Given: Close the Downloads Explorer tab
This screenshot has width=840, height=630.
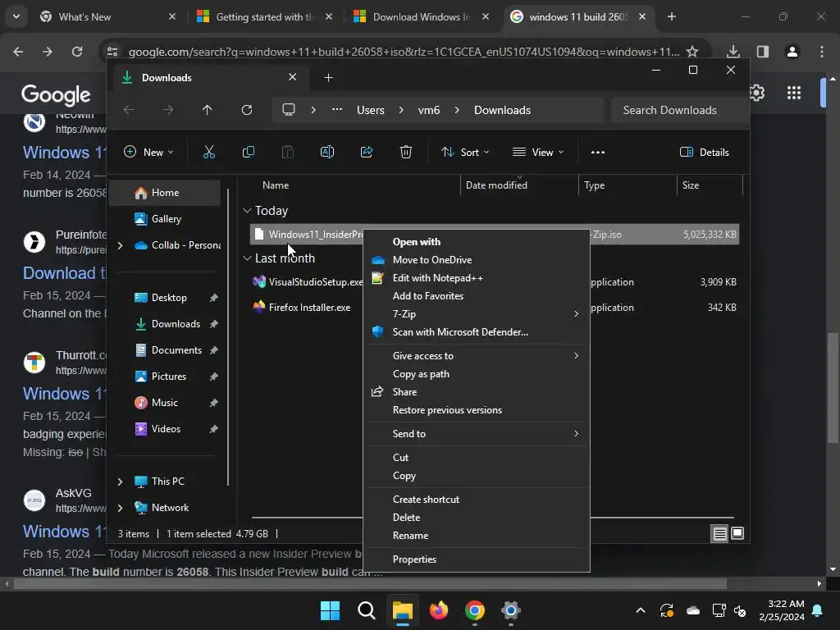Looking at the screenshot, I should click(293, 77).
